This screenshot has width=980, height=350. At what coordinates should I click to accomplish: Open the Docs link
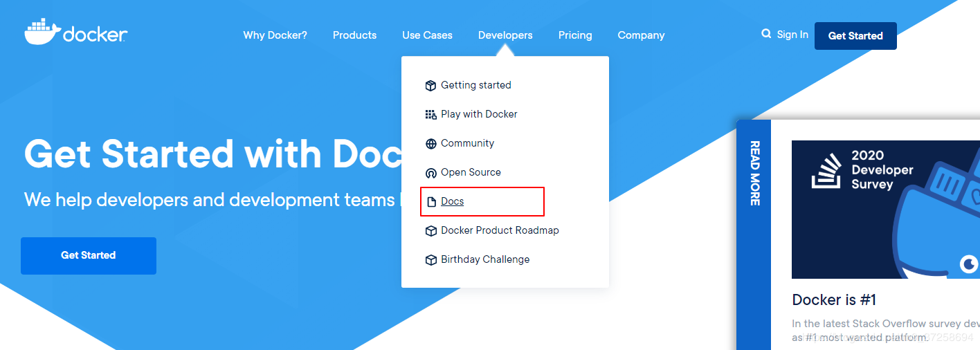pos(452,201)
